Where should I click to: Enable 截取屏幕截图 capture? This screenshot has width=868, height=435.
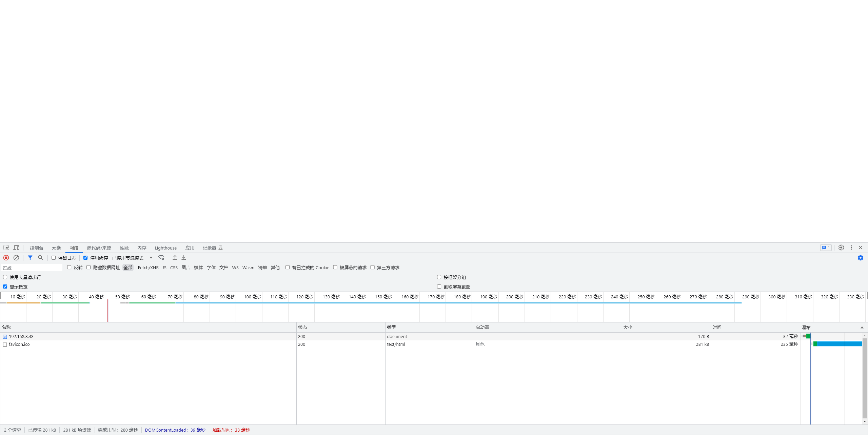[x=439, y=286]
